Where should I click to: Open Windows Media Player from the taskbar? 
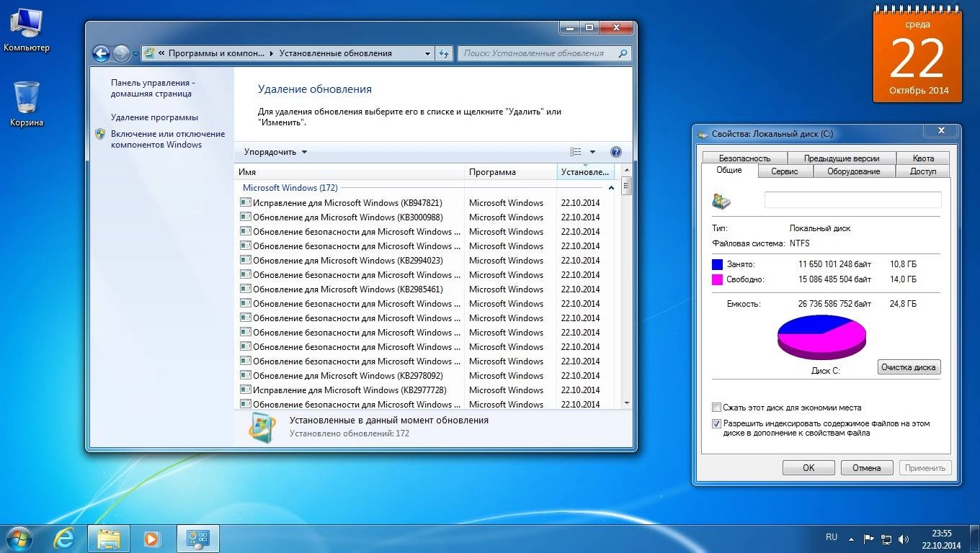click(x=152, y=538)
